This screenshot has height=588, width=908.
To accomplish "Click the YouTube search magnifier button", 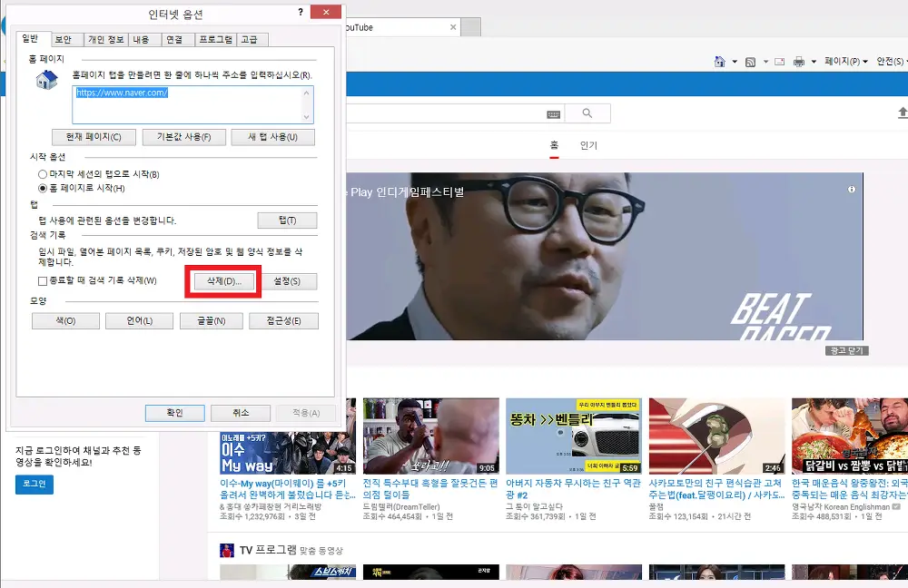I will pos(587,113).
